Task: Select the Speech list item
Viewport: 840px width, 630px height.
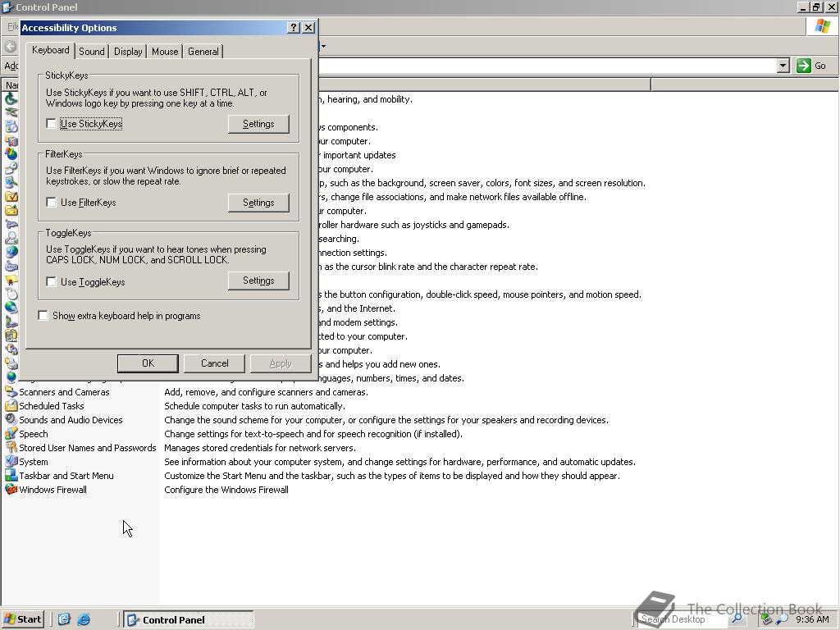Action: pos(33,434)
